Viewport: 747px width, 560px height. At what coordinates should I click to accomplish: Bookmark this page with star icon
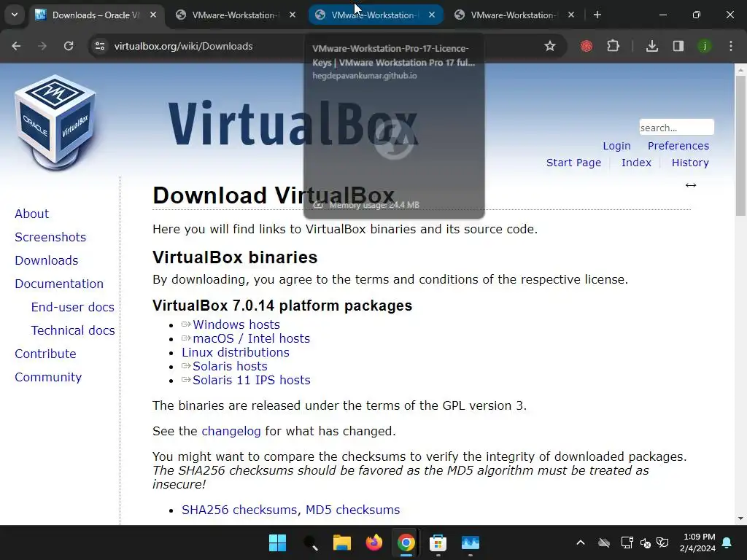click(x=550, y=46)
